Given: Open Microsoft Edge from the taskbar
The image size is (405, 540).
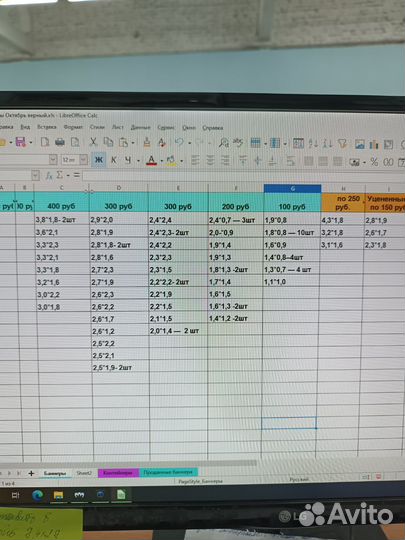Looking at the screenshot, I should coord(38,495).
